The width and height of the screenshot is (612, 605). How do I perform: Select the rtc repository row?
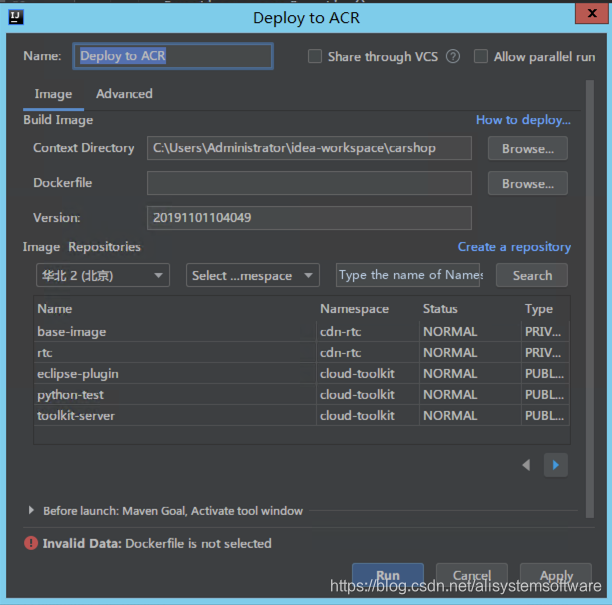point(301,352)
